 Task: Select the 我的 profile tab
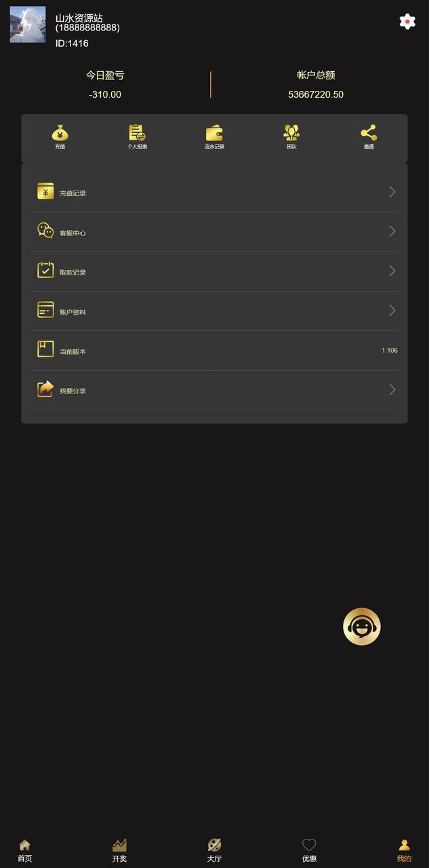point(404,850)
